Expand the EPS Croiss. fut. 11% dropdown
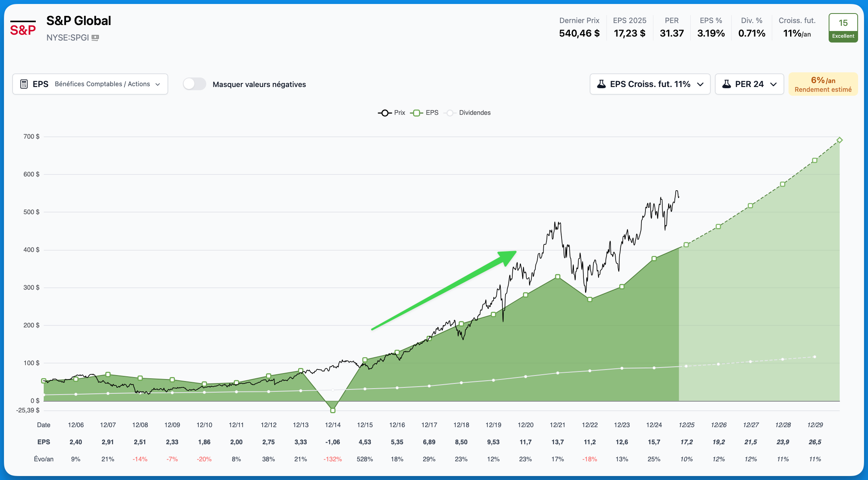 pyautogui.click(x=650, y=84)
